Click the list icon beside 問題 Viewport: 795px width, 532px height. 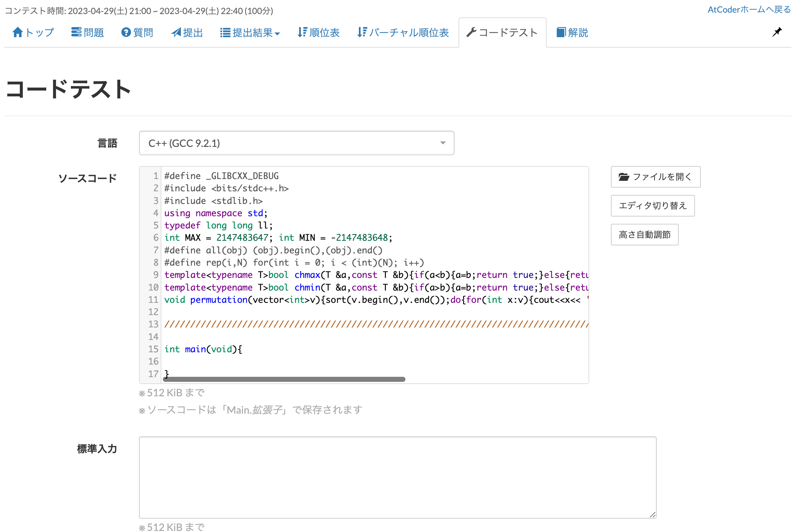point(76,32)
